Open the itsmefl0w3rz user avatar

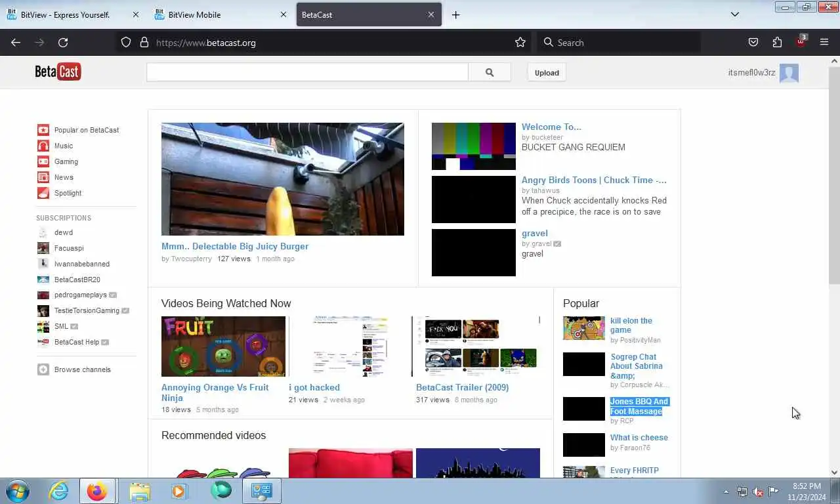[x=789, y=73]
